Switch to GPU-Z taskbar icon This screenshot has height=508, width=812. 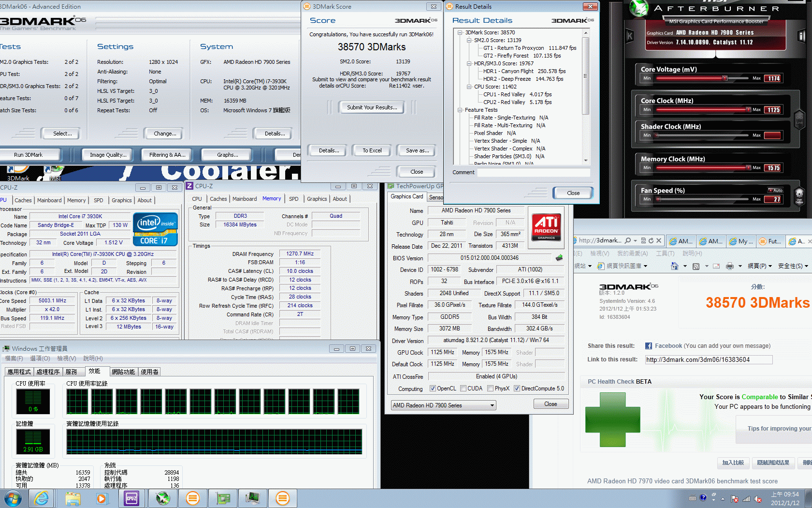pyautogui.click(x=223, y=498)
